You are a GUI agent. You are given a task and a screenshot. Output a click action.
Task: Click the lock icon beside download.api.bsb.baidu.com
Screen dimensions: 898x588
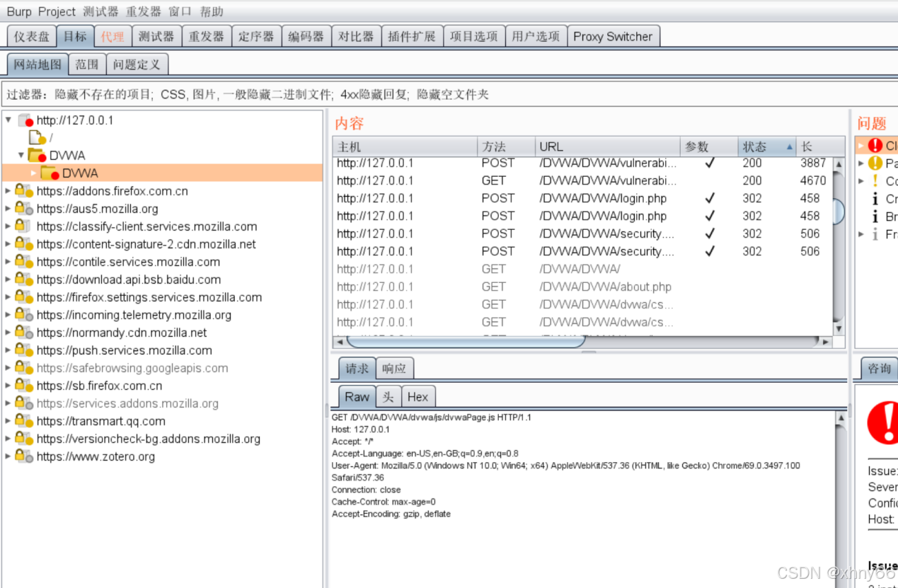pyautogui.click(x=24, y=279)
